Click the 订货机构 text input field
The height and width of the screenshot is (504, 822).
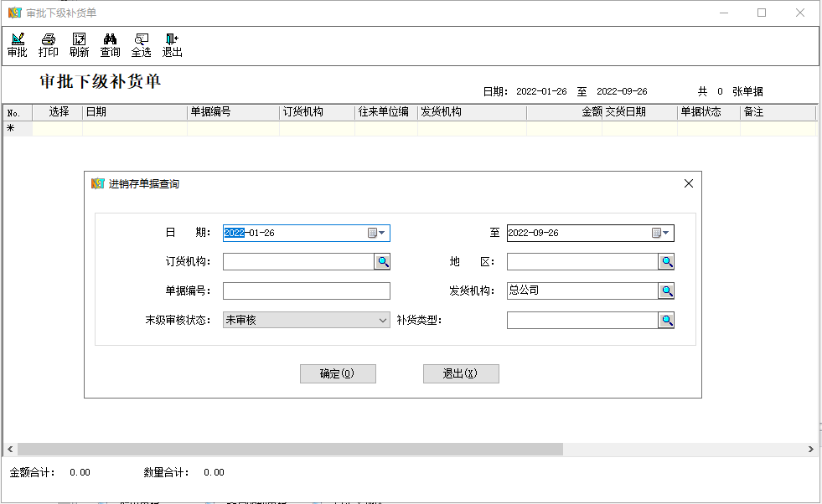297,262
